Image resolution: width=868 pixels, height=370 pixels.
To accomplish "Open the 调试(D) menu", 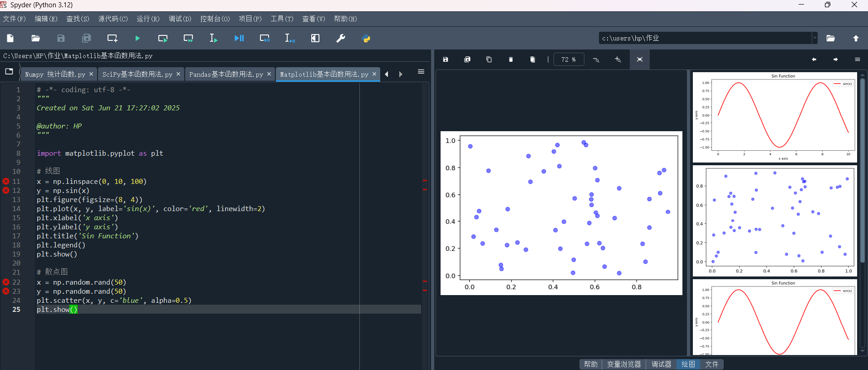I will point(180,19).
